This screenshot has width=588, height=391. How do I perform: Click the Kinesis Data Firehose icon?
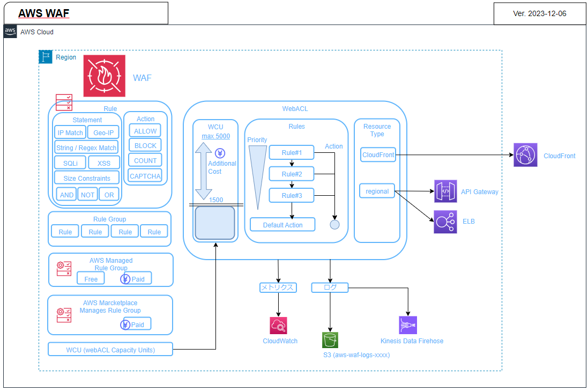[x=407, y=324]
